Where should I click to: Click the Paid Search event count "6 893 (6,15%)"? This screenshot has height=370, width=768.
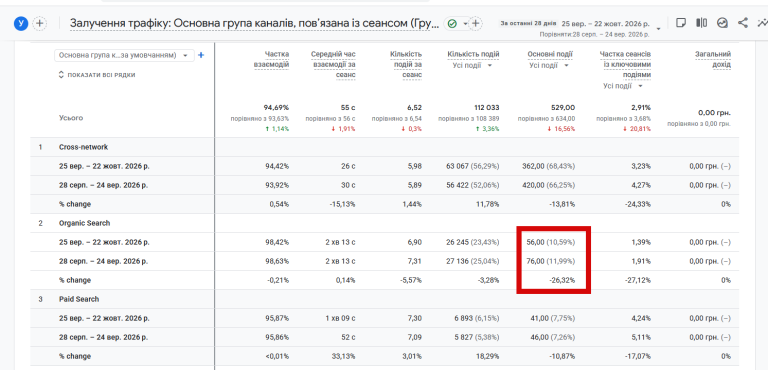477,318
